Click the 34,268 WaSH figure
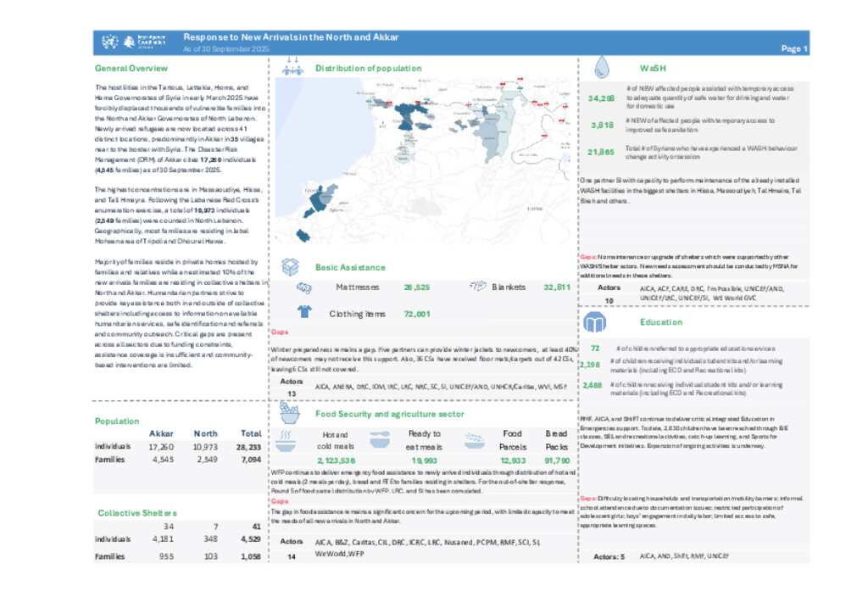The width and height of the screenshot is (868, 614). (601, 98)
